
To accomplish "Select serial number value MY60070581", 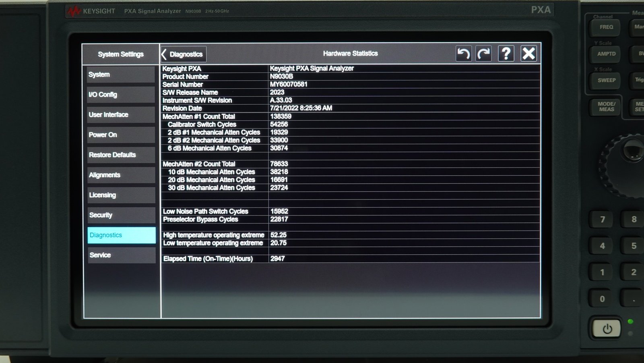I will pyautogui.click(x=289, y=84).
